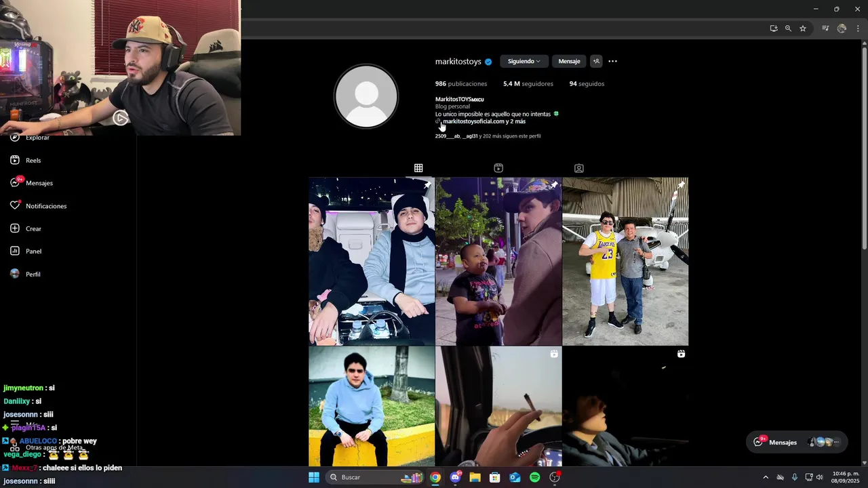868x488 pixels.
Task: Open the Chrome profile avatar
Action: [842, 28]
